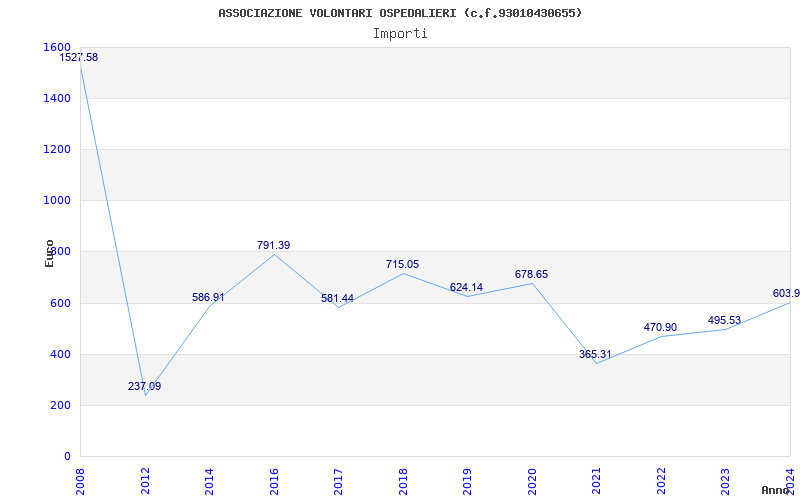Select the 624.14 data label
This screenshot has width=800, height=500.
tap(466, 287)
